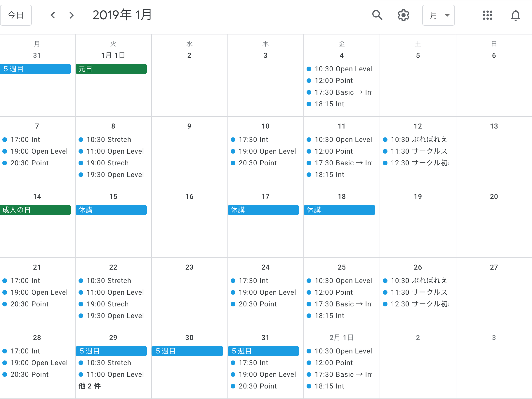
Task: Select the 2月 1日 date header
Action: point(341,338)
